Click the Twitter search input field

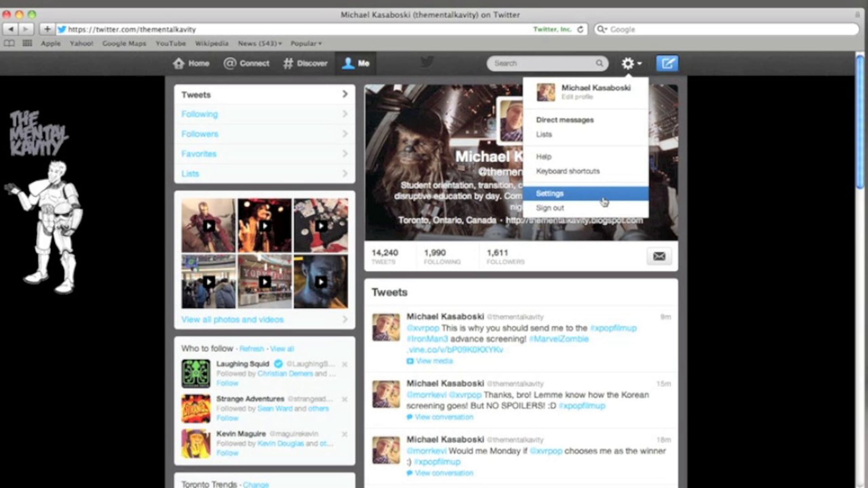[x=541, y=64]
